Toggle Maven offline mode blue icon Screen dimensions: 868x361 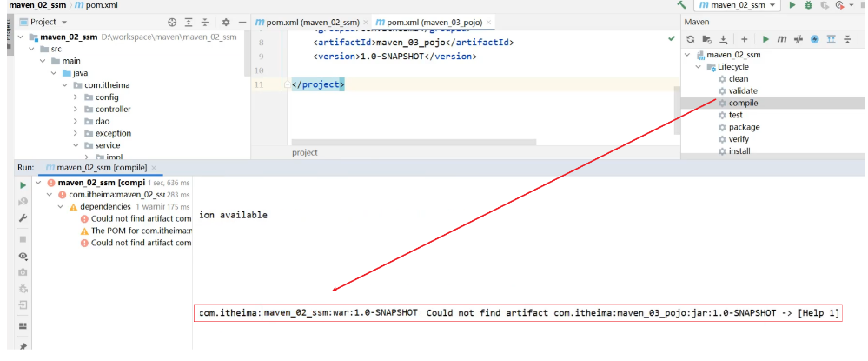[814, 39]
